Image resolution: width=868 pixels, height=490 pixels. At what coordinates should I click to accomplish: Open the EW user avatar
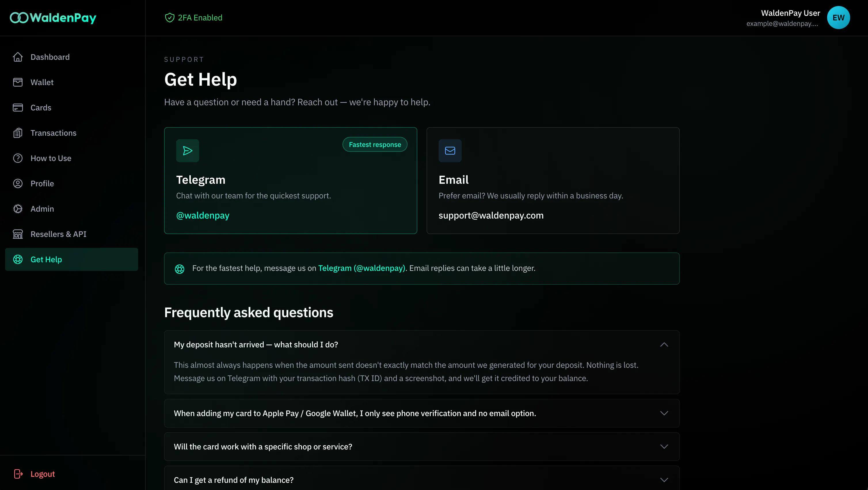click(x=838, y=18)
